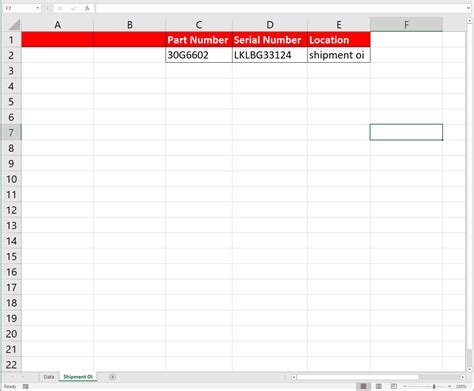Select row 7 header
This screenshot has height=391, width=474.
11,132
